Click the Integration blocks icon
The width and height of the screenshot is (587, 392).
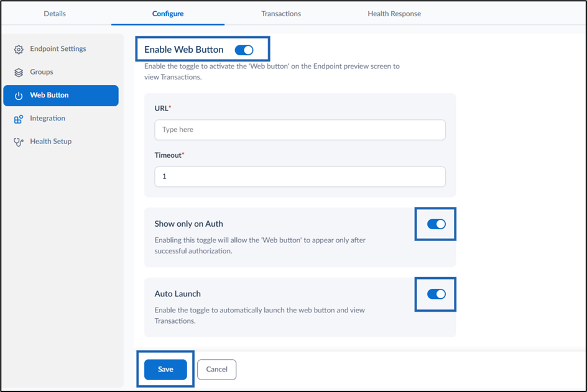(19, 119)
